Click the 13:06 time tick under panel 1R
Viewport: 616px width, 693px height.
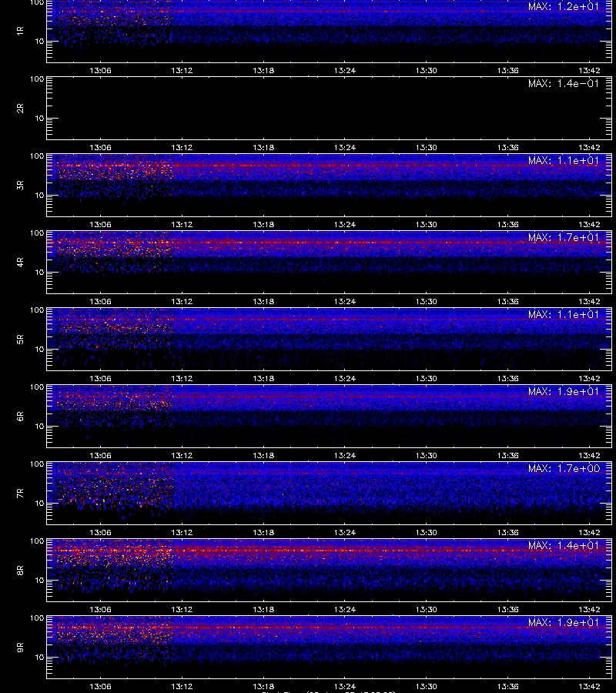(x=100, y=70)
